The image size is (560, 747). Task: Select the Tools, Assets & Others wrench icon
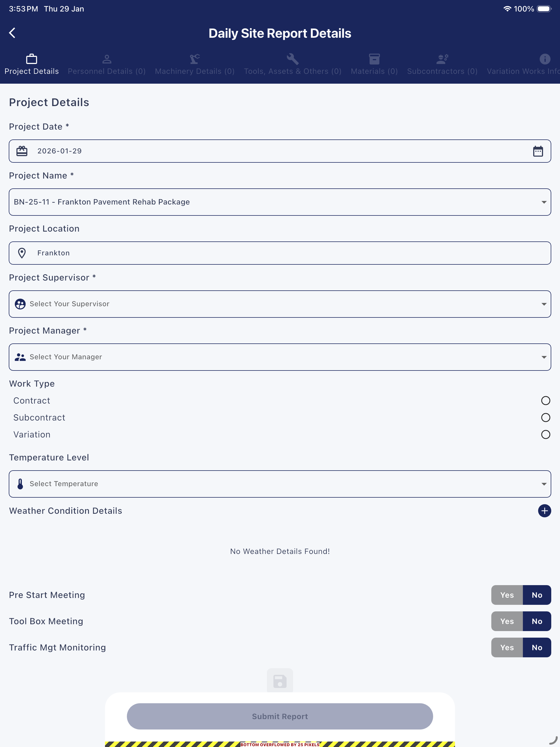click(x=293, y=59)
